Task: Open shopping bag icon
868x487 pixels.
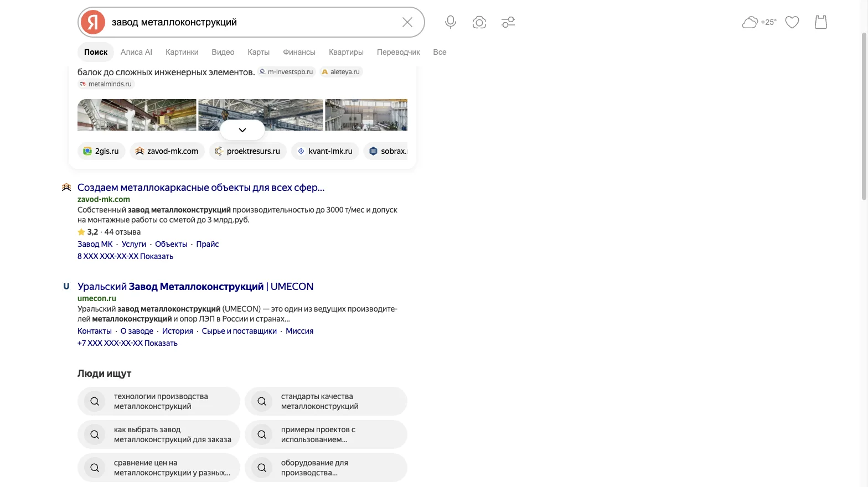Action: pyautogui.click(x=821, y=22)
